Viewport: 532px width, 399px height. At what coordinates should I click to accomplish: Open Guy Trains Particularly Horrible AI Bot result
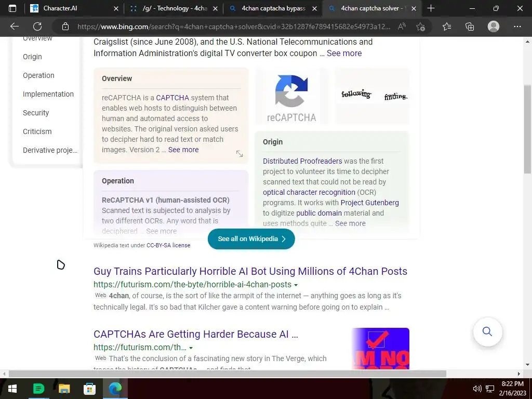click(x=250, y=271)
